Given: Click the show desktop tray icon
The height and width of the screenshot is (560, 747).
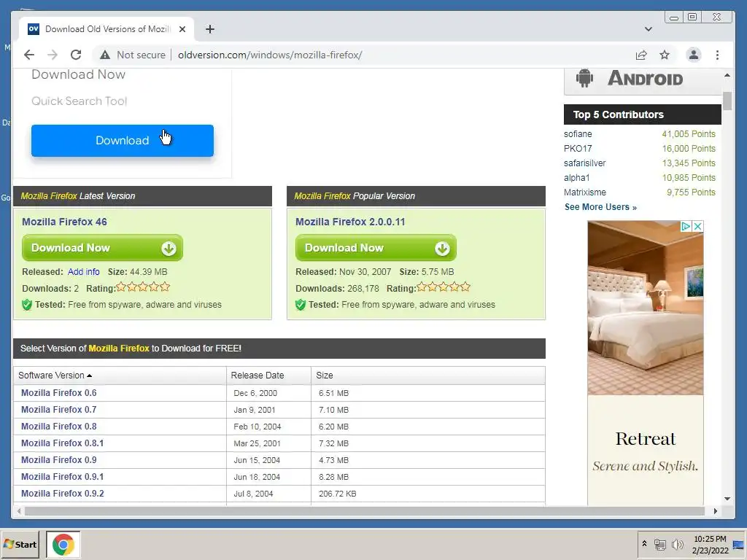Looking at the screenshot, I should point(739,544).
